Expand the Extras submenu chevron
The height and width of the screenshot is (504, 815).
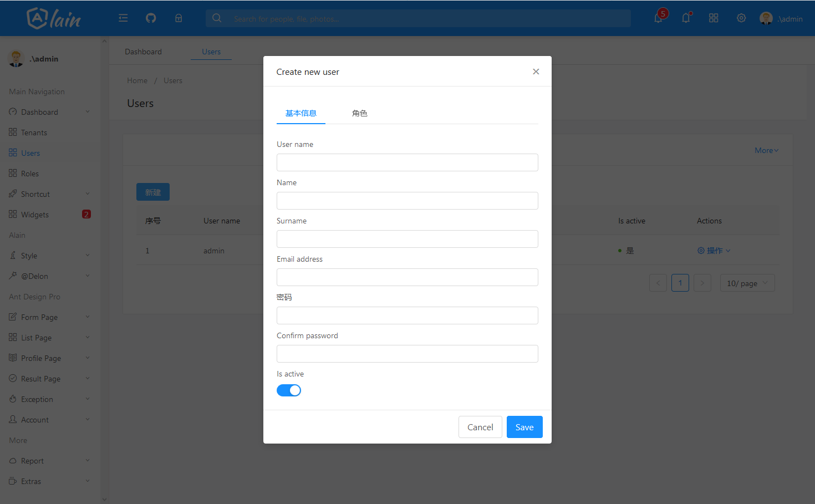88,481
